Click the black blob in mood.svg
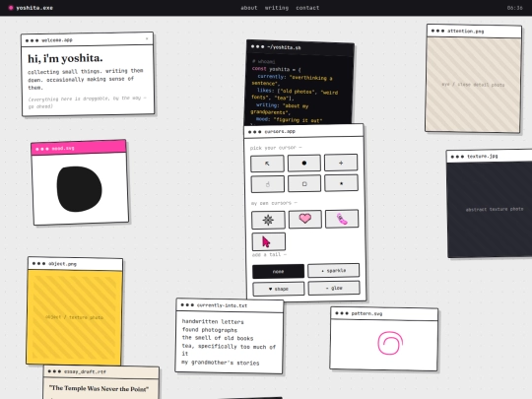This screenshot has height=399, width=532. pyautogui.click(x=79, y=188)
